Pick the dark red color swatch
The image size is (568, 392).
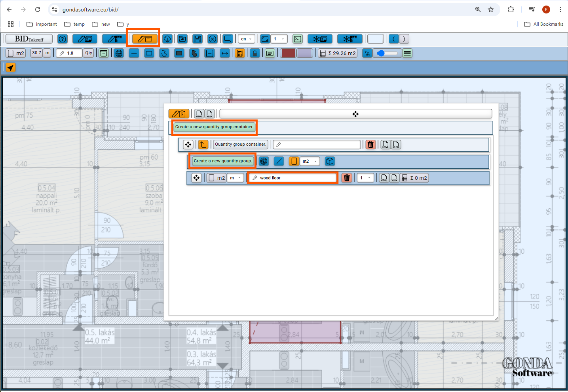[288, 53]
